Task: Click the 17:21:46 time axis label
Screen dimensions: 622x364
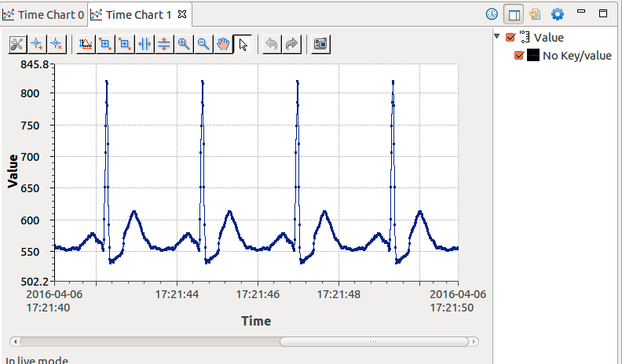Action: pyautogui.click(x=258, y=295)
